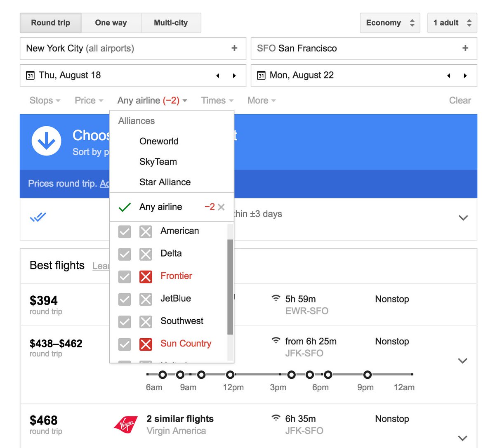Exclude Southwest with the X box
This screenshot has width=495, height=448.
coord(146,322)
